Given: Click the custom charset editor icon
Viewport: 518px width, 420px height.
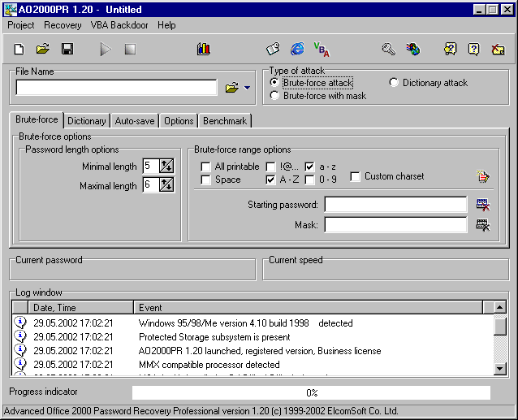Looking at the screenshot, I should (483, 176).
